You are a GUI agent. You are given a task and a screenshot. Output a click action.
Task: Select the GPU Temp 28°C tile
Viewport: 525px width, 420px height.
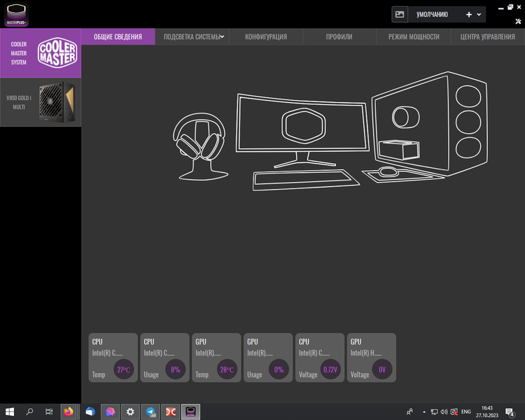(x=216, y=358)
